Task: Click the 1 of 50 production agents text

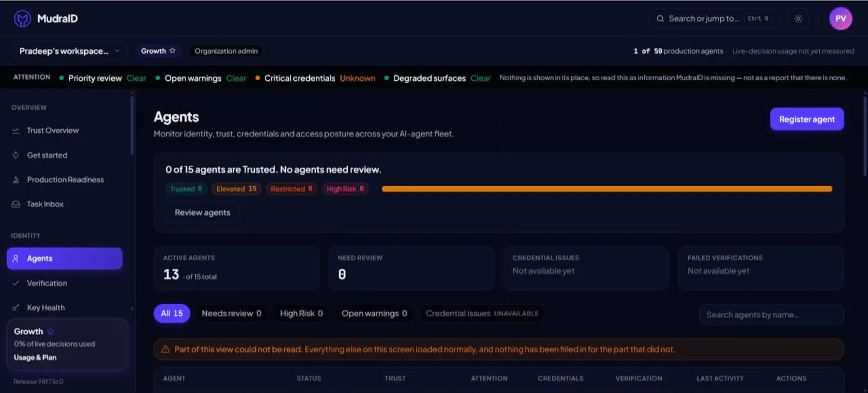Action: coord(678,51)
